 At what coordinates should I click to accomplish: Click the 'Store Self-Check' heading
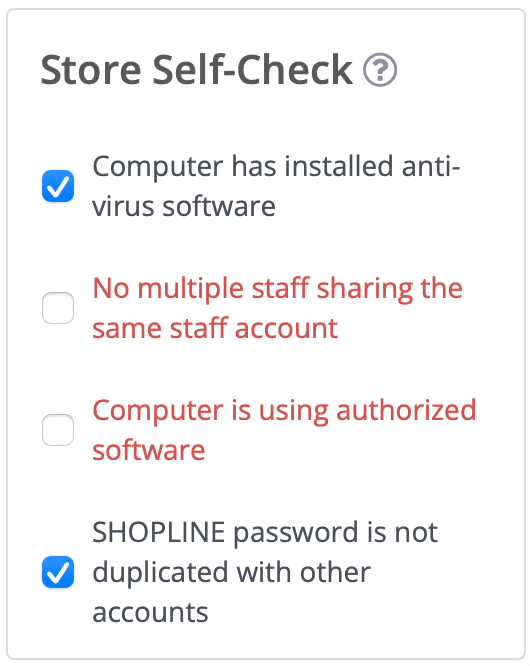pos(197,70)
